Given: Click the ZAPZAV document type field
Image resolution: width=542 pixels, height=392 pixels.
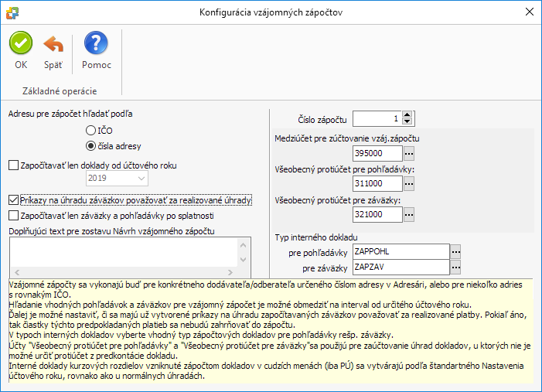Looking at the screenshot, I should [401, 268].
